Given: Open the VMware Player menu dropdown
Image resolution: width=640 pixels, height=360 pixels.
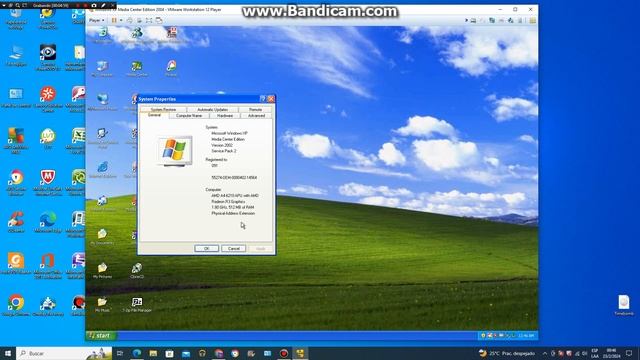Looking at the screenshot, I should 96,20.
